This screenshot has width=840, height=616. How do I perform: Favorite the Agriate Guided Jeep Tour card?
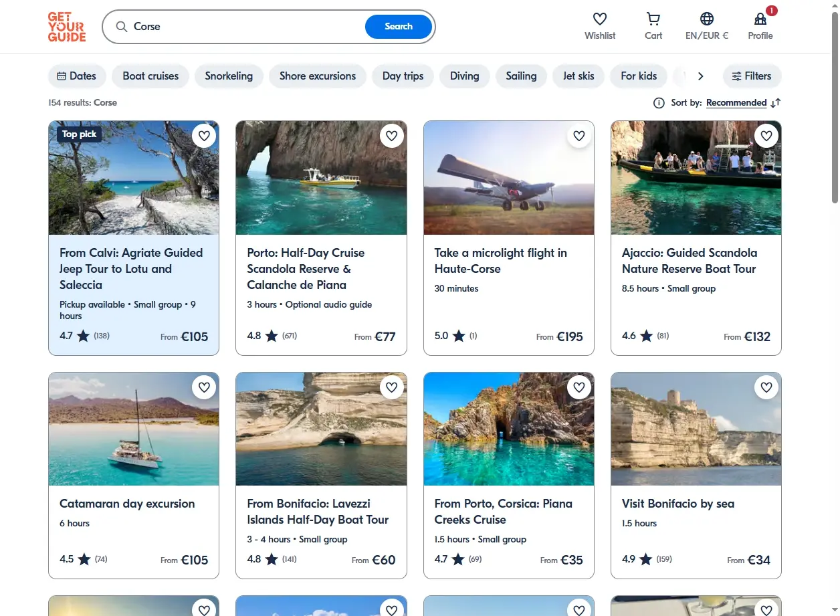point(204,136)
